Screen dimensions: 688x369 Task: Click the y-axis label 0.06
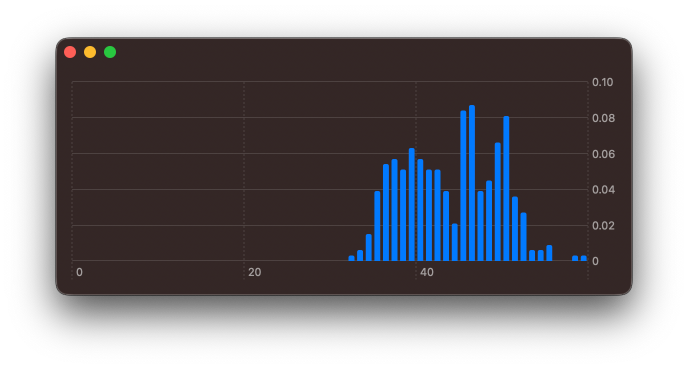coord(603,154)
